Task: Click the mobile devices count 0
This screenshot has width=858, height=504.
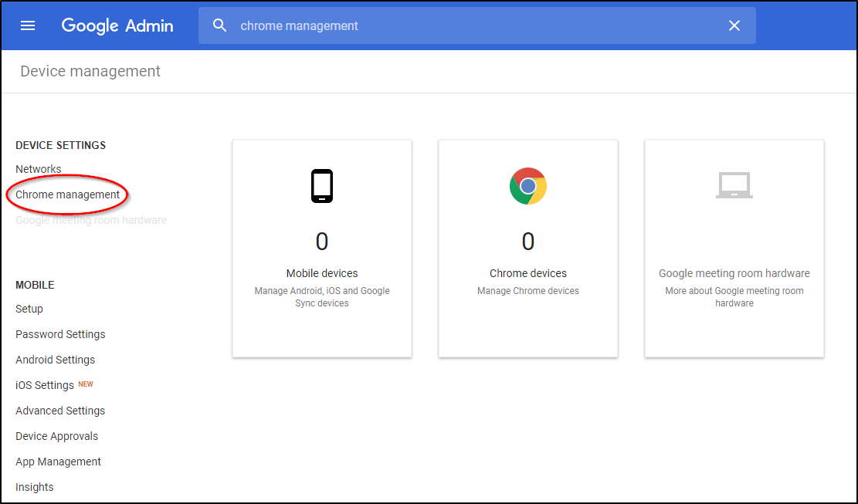Action: (x=322, y=241)
